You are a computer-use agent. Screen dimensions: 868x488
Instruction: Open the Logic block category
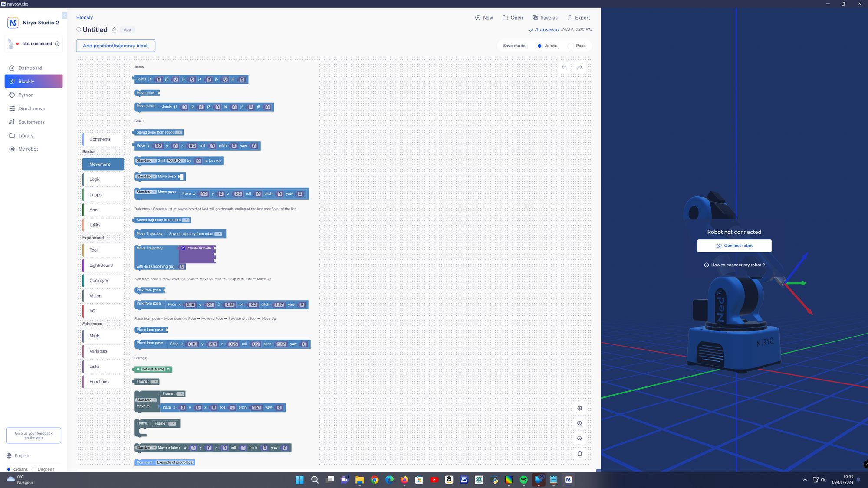pyautogui.click(x=103, y=179)
